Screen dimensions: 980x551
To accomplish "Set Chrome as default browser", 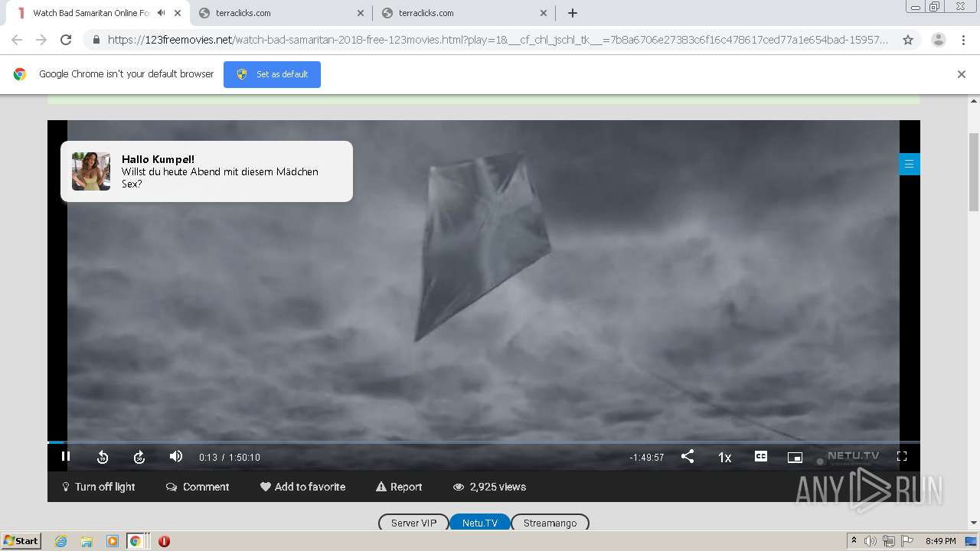I will point(272,74).
